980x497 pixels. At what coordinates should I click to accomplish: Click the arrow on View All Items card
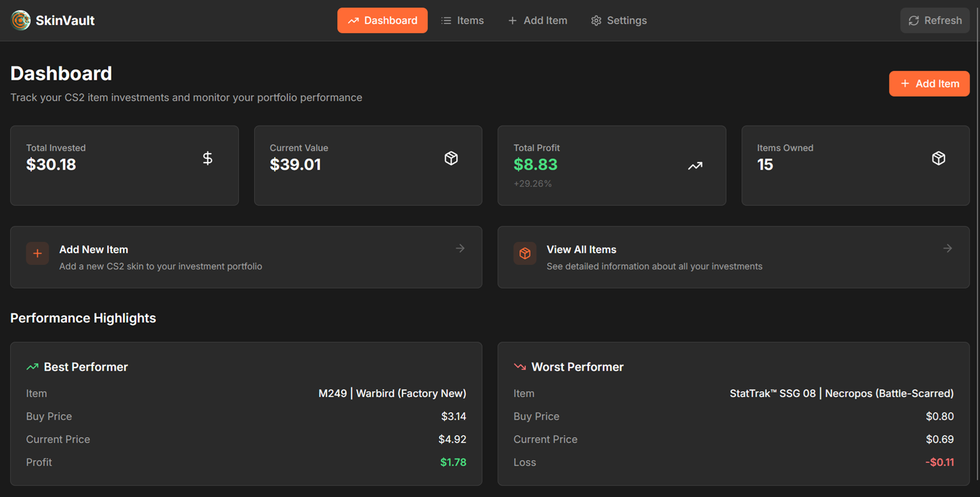pyautogui.click(x=947, y=248)
